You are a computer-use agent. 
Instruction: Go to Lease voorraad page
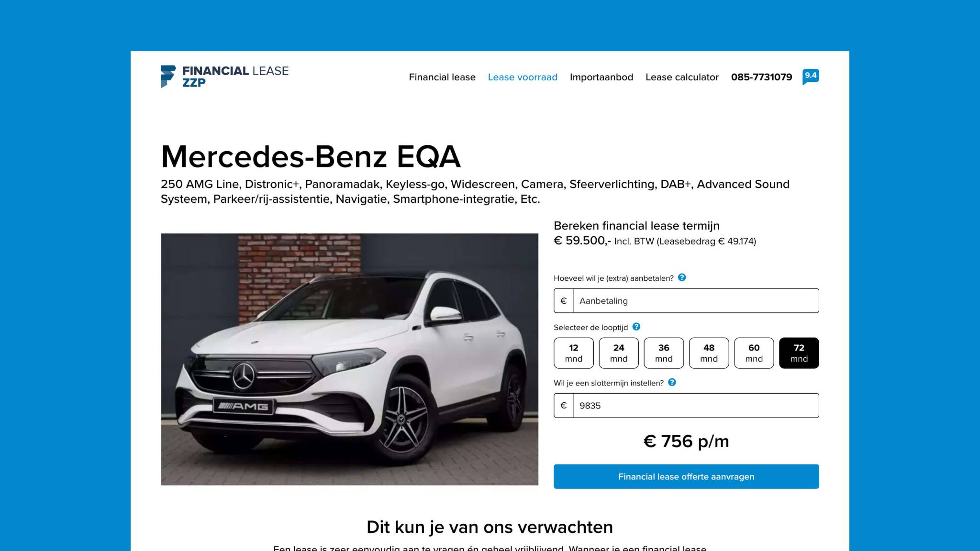tap(523, 77)
